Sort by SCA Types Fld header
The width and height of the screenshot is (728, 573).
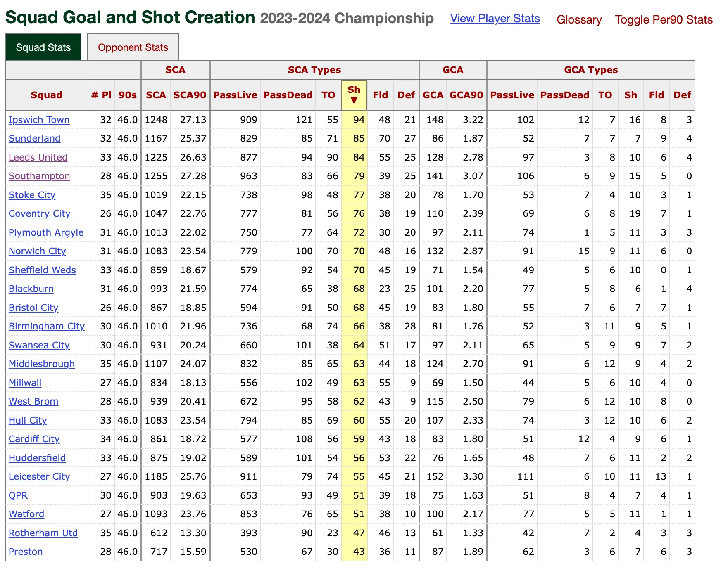click(380, 95)
